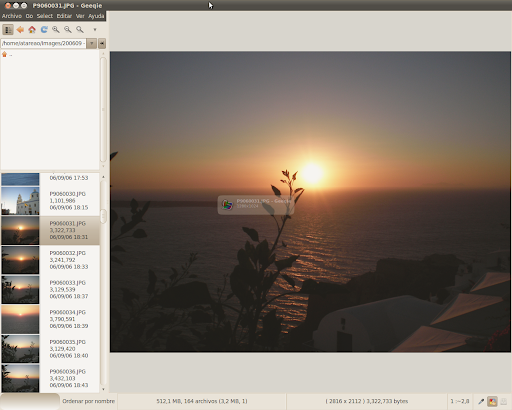The height and width of the screenshot is (410, 512).
Task: Click the file size text 3,129,539
Action: coord(62,289)
